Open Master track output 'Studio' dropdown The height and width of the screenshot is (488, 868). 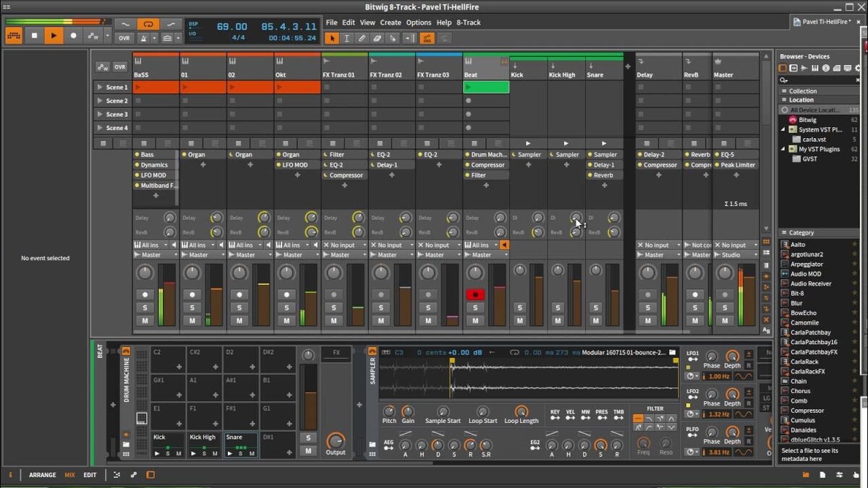tap(736, 254)
